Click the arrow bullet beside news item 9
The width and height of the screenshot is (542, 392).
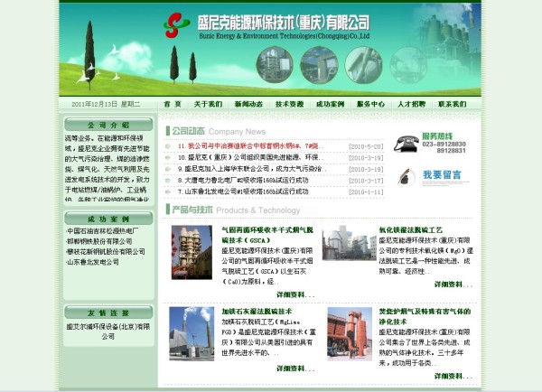point(168,169)
